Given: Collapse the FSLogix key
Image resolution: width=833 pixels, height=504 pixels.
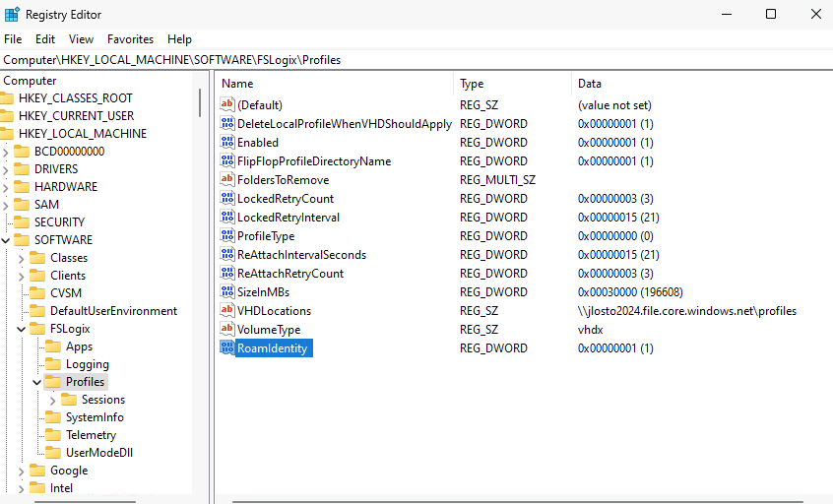Looking at the screenshot, I should click(x=22, y=329).
